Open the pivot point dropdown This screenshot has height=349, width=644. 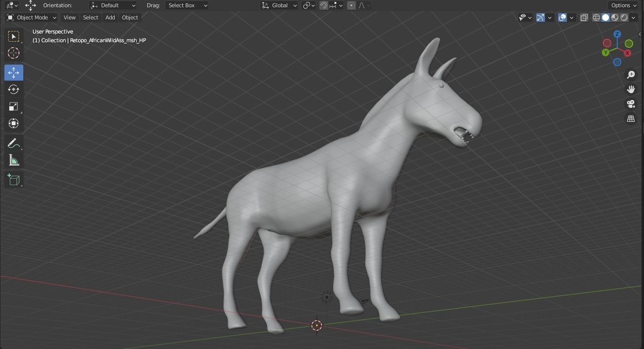pos(309,5)
